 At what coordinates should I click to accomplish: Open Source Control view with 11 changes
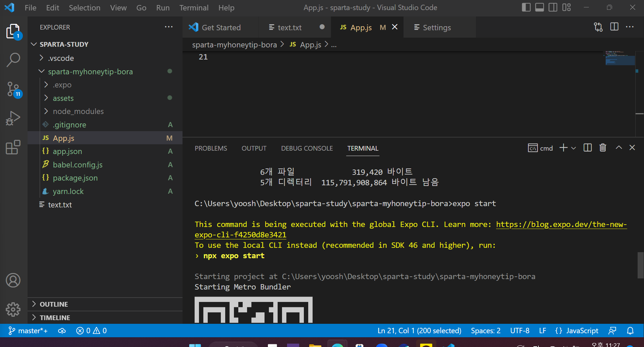pyautogui.click(x=13, y=90)
